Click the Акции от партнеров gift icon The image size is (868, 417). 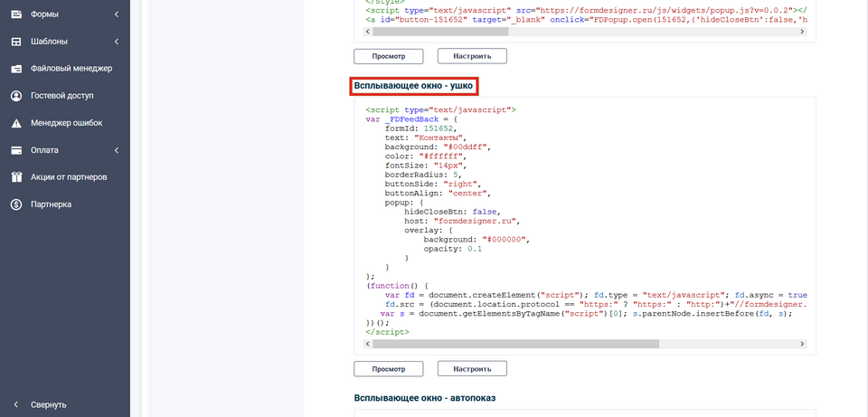pos(16,177)
